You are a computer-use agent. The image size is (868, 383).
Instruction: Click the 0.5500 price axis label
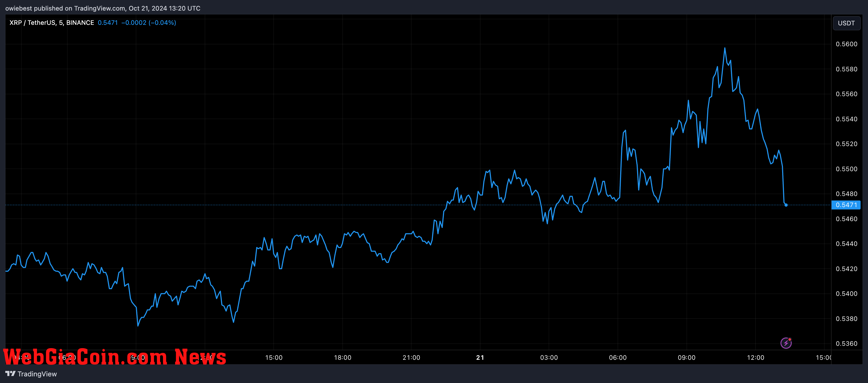[846, 169]
